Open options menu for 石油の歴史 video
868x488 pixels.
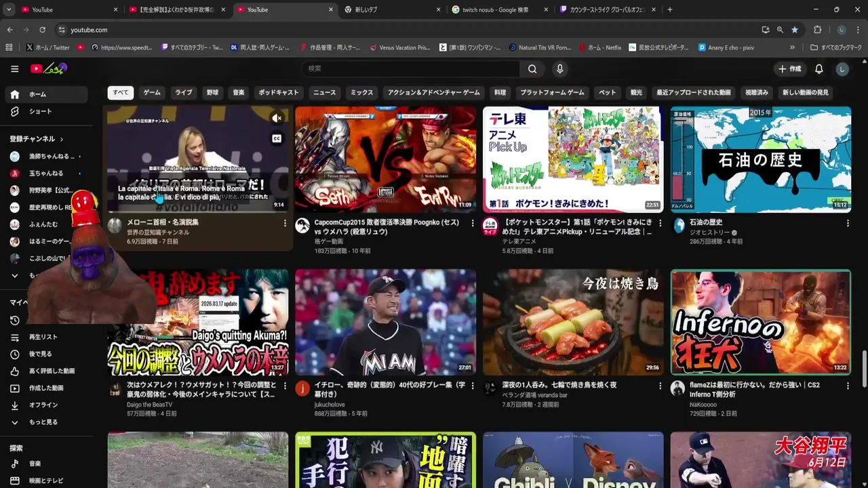[x=848, y=223]
